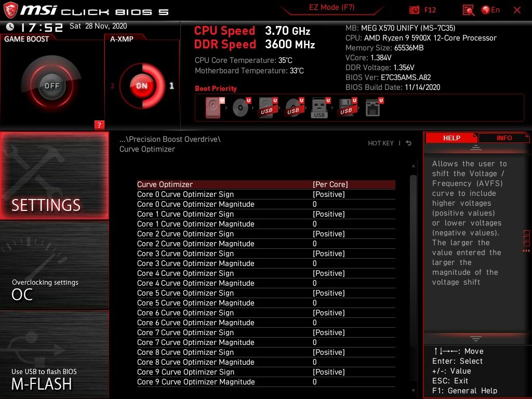This screenshot has width=532, height=399.
Task: Switch to the HELP tab
Action: click(451, 138)
